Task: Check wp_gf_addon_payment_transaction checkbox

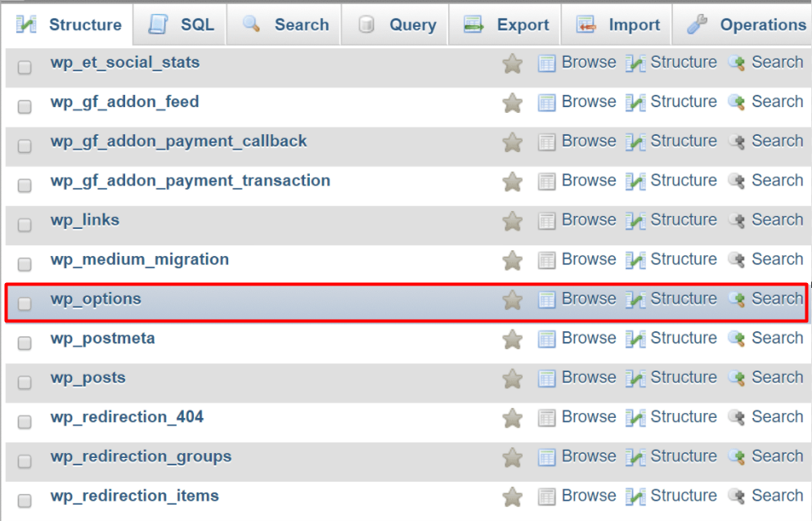Action: [25, 186]
